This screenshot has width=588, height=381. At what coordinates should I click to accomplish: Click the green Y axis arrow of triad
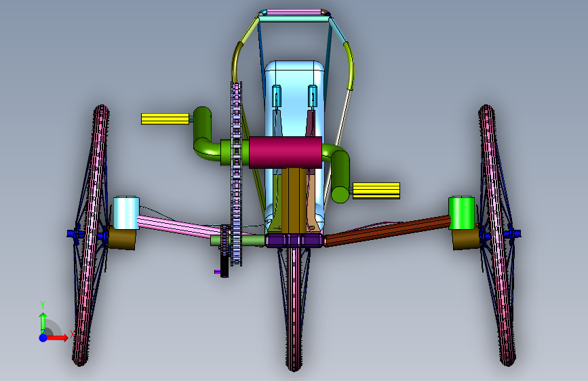43,323
